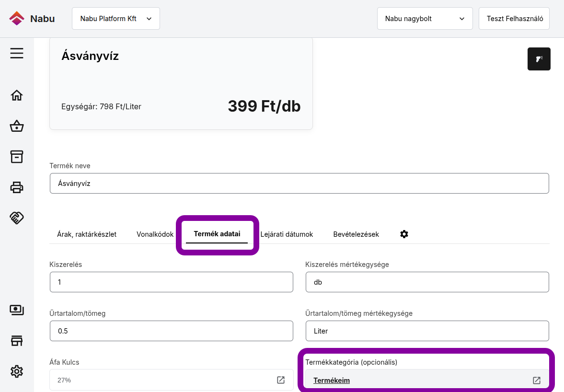Open the Termékeim category link

332,380
